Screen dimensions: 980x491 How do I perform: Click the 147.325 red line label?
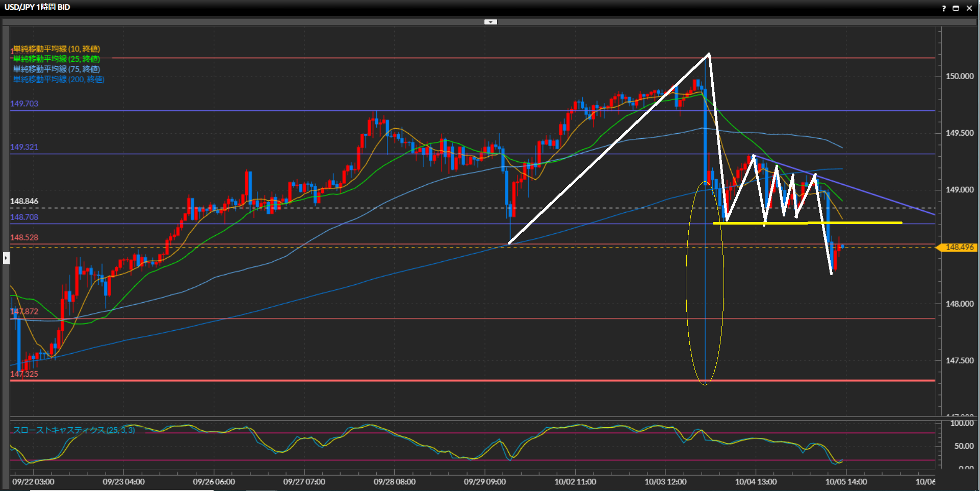pyautogui.click(x=24, y=374)
